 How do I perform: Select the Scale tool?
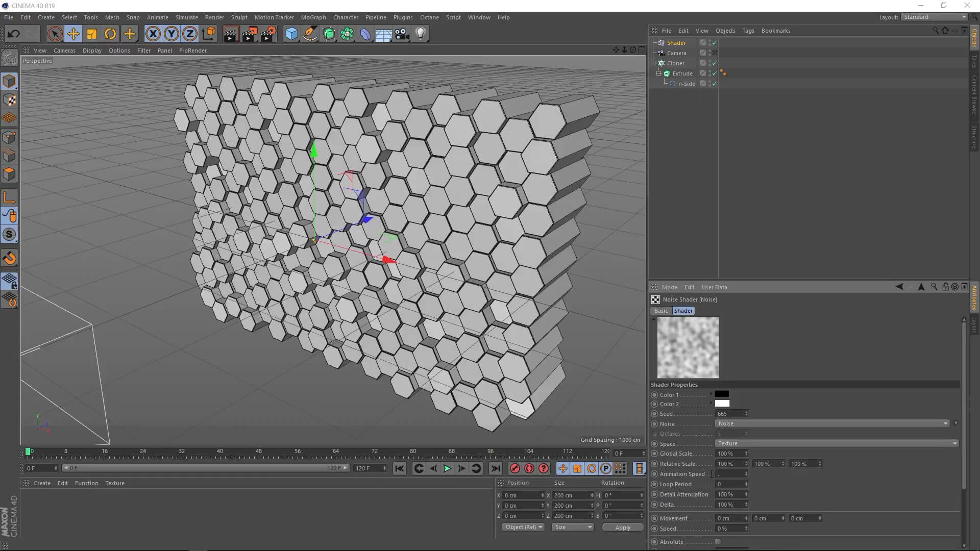click(92, 34)
